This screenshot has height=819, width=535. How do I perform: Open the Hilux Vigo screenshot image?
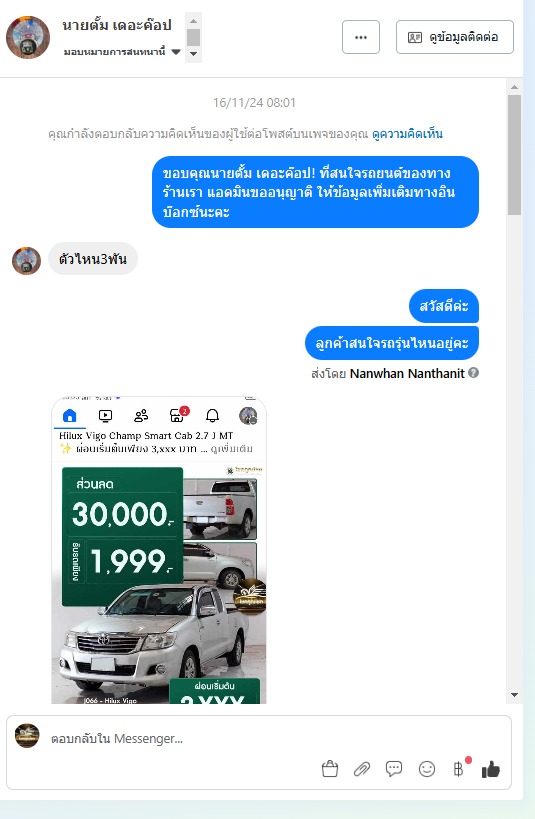(x=159, y=550)
